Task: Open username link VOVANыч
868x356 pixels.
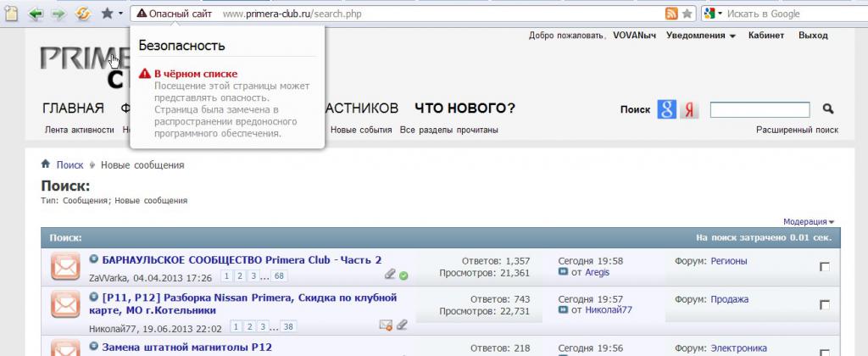Action: (x=634, y=36)
